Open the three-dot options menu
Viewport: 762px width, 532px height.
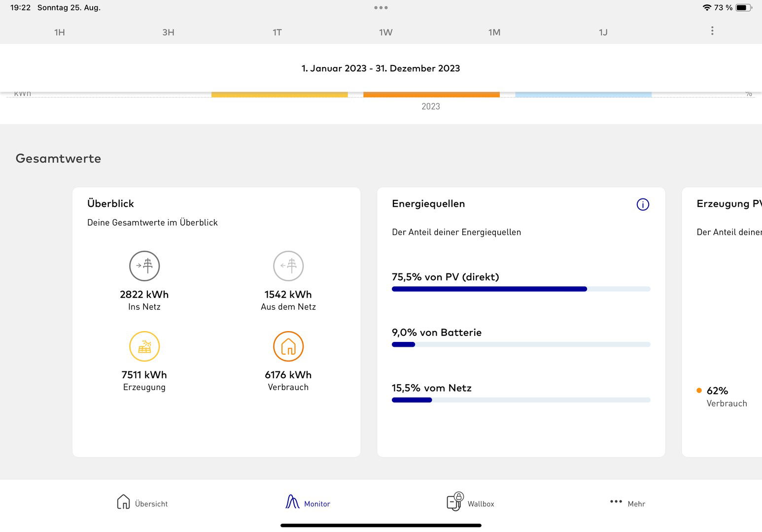click(x=712, y=31)
